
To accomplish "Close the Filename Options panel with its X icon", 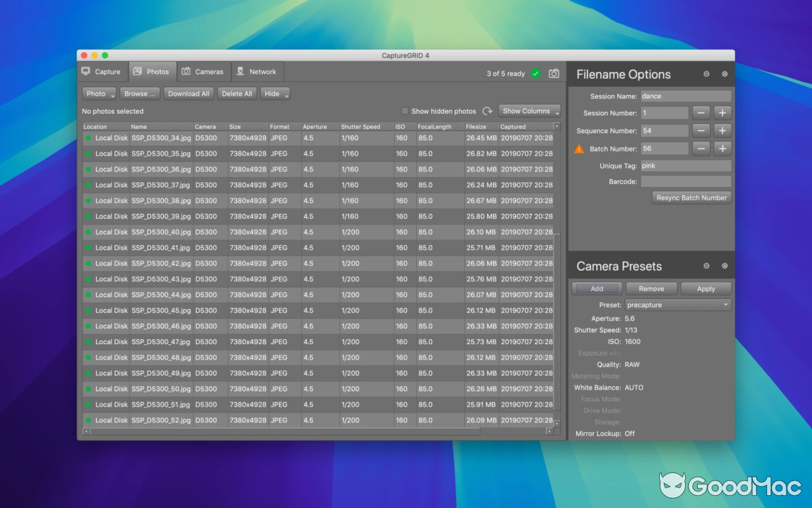I will coord(724,74).
